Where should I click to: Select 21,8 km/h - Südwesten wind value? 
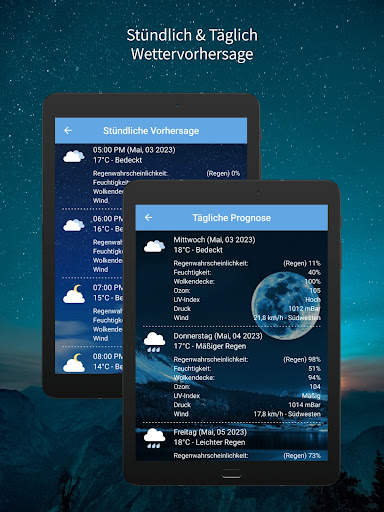287,317
